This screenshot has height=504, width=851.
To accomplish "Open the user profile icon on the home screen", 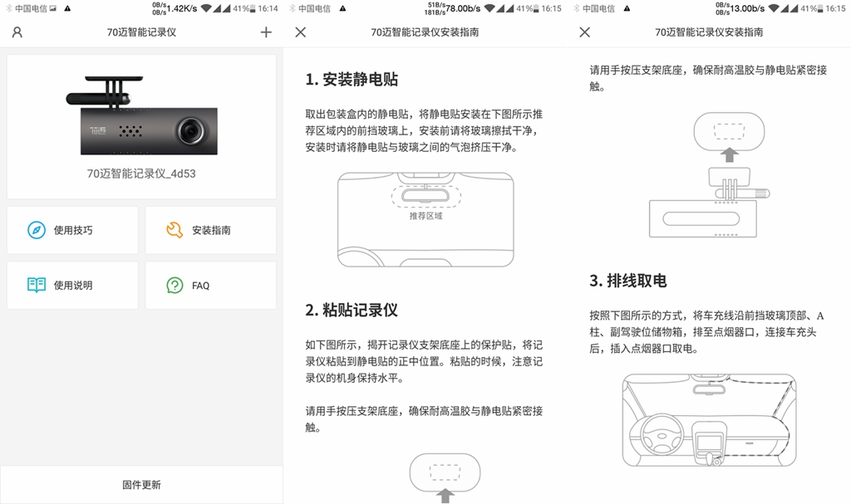I will point(17,32).
